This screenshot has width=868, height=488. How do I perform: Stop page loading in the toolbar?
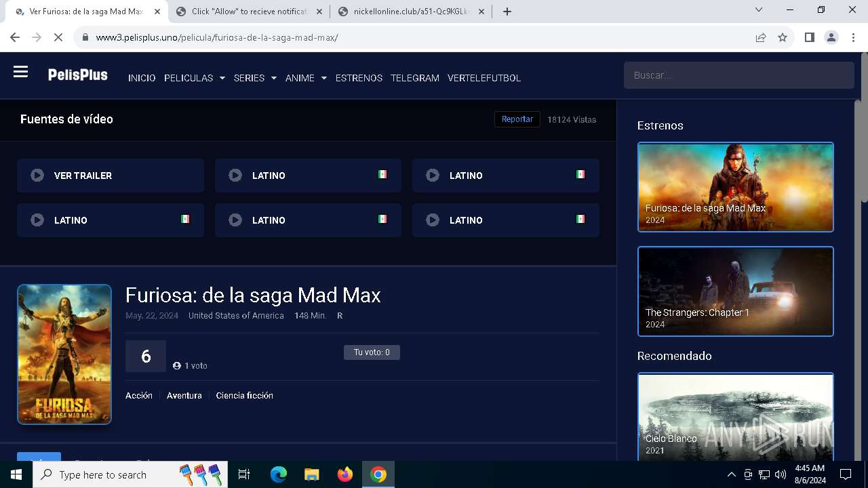(58, 37)
